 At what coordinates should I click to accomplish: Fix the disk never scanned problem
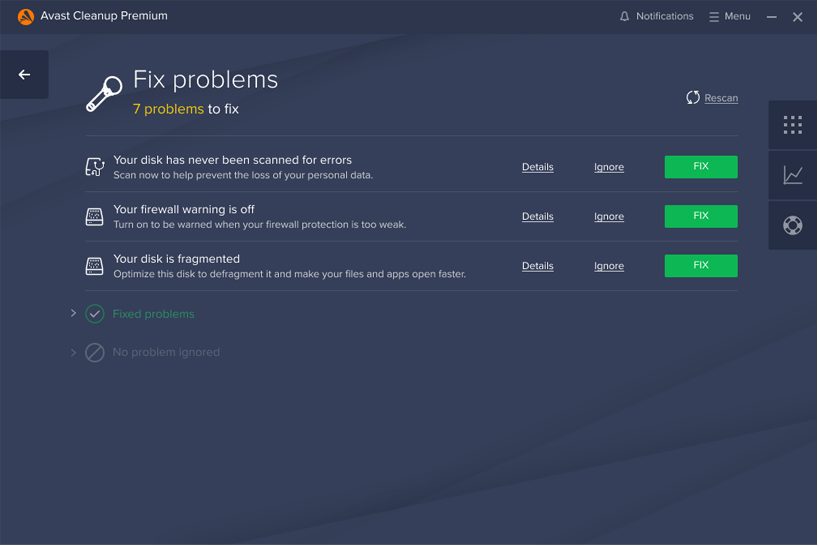(700, 167)
